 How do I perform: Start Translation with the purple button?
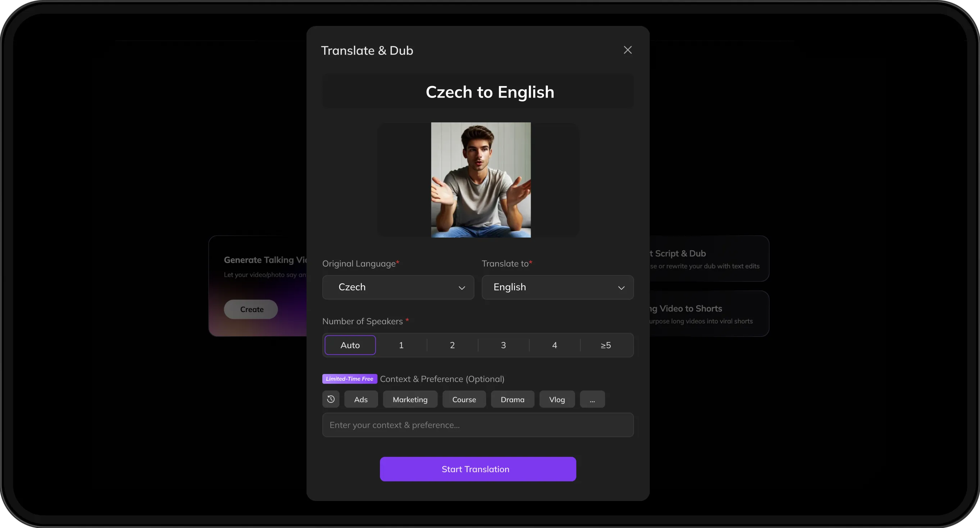[x=477, y=469]
